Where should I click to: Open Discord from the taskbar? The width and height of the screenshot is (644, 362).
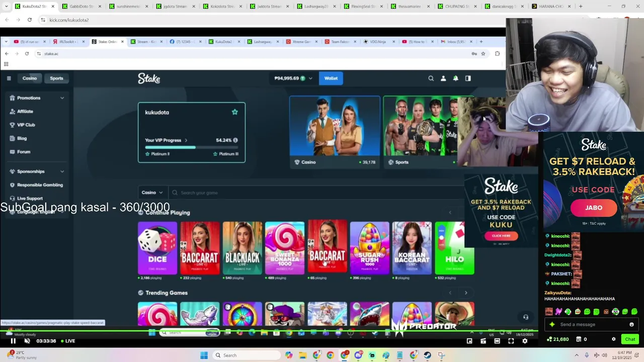(x=358, y=355)
